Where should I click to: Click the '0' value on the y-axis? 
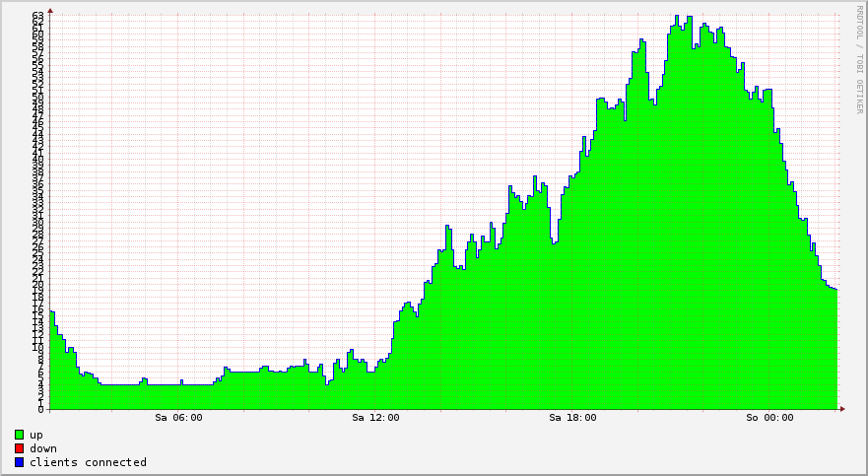click(x=40, y=409)
